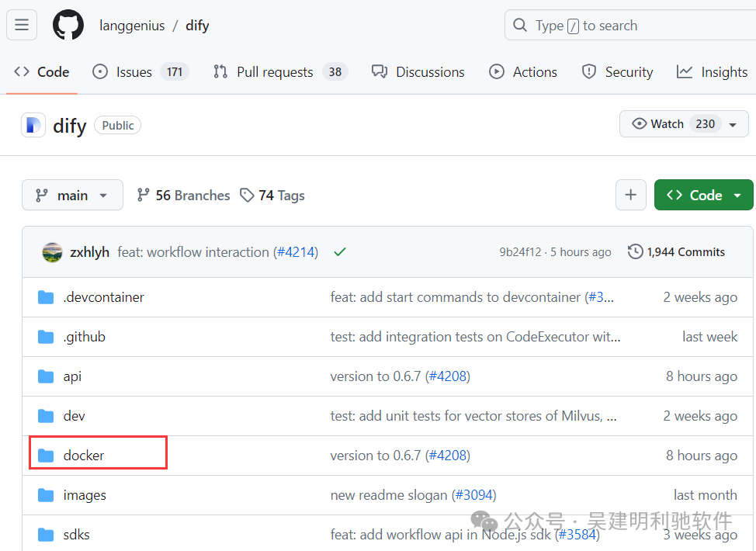Open the Actions tab
The width and height of the screenshot is (756, 551).
tap(523, 72)
